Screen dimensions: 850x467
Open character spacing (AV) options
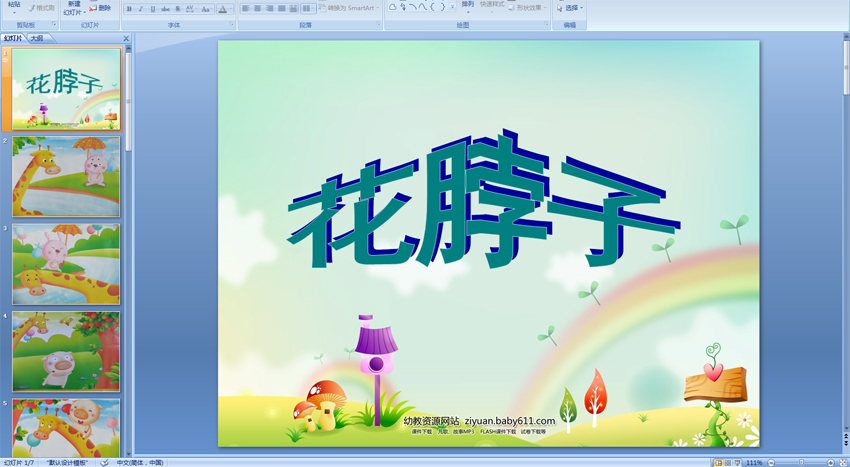pyautogui.click(x=191, y=9)
